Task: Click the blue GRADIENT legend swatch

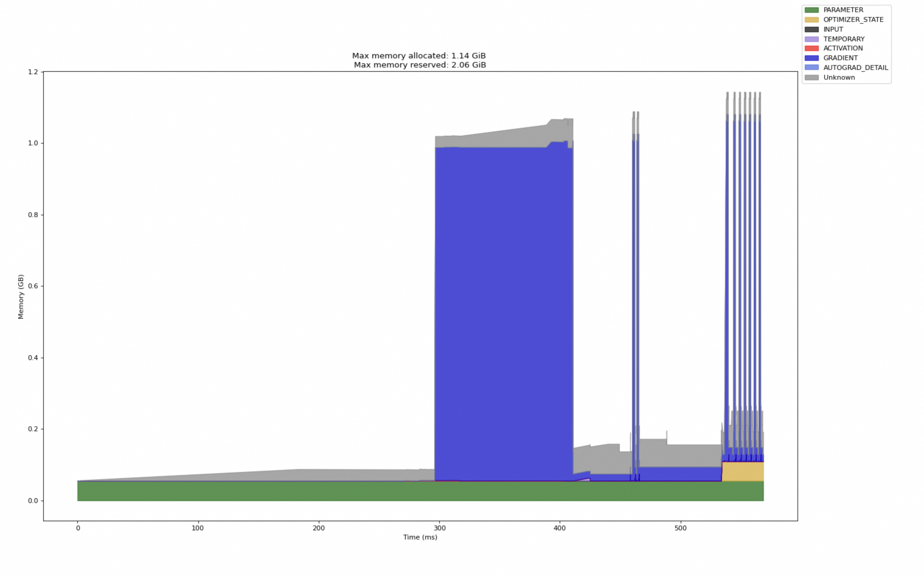Action: (812, 58)
